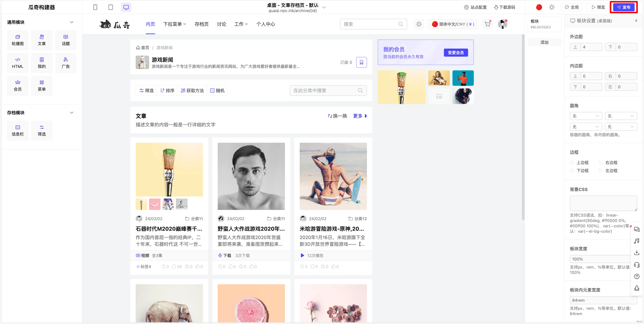The height and width of the screenshot is (324, 644).
Task: Collapse the 通用模块 section
Action: coord(71,22)
